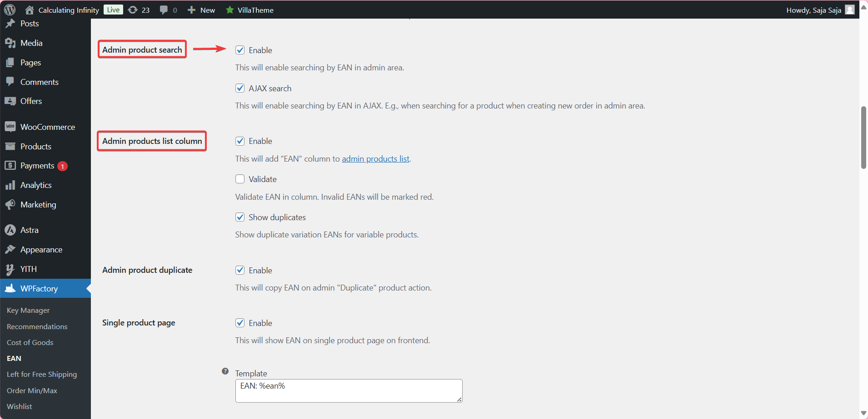Screen dimensions: 868x419
Task: Open the WPFactory sidebar icon
Action: point(10,288)
